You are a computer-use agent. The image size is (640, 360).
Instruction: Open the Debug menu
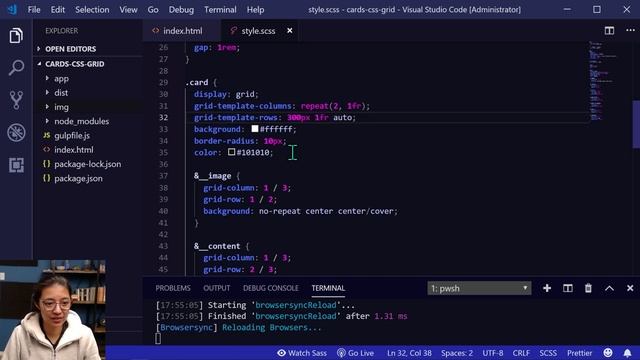pos(181,9)
